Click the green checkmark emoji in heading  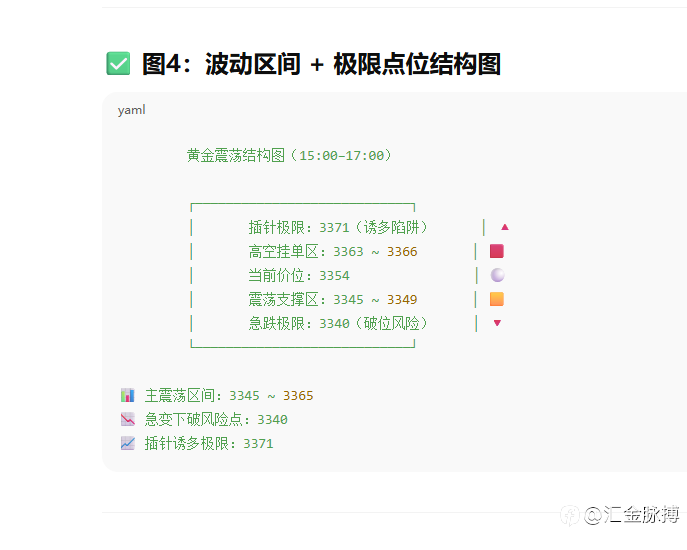pyautogui.click(x=118, y=64)
